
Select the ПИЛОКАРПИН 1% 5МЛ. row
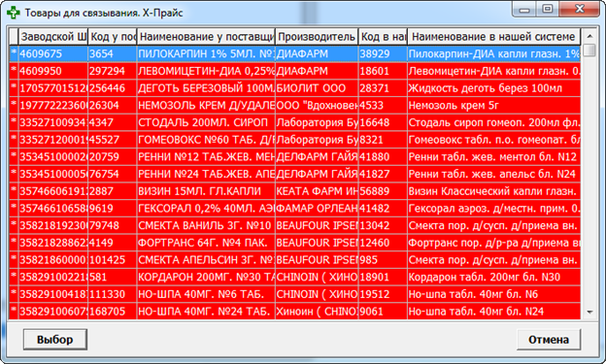coord(295,53)
